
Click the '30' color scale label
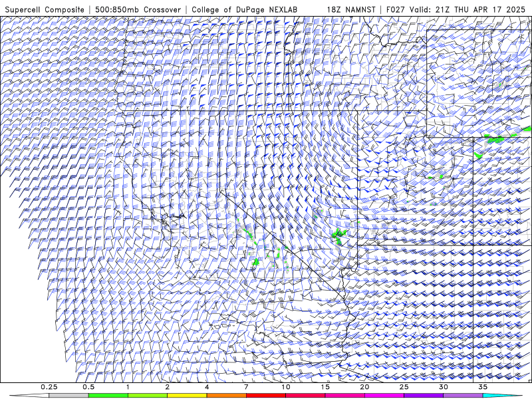pyautogui.click(x=443, y=387)
